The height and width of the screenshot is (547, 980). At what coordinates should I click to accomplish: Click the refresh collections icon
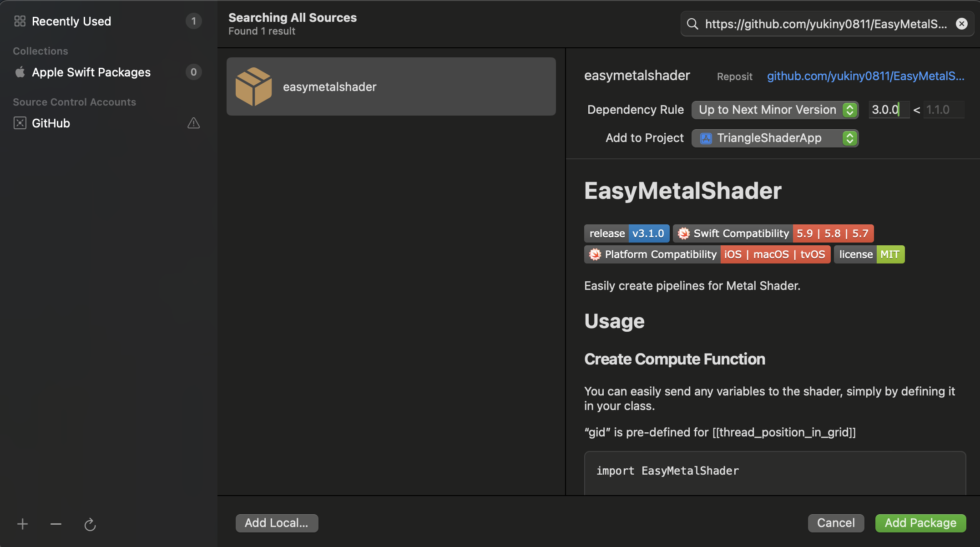point(90,524)
